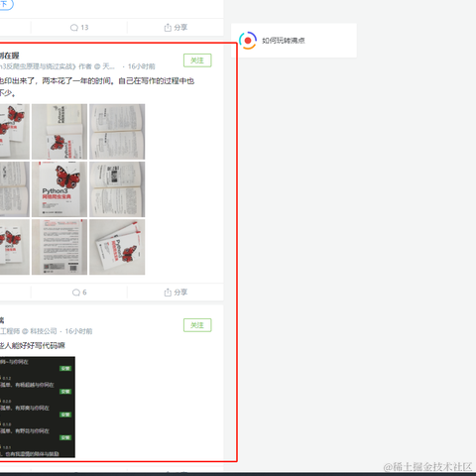Open the top-middle open book with butterfly thumbnail
The width and height of the screenshot is (476, 476).
point(59,132)
